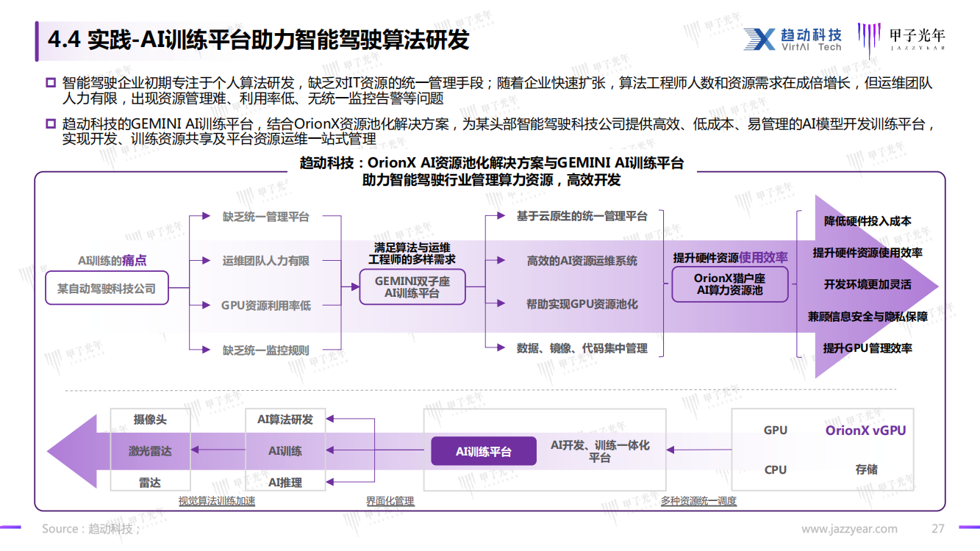
Task: Click the 存储 label
Action: pos(867,469)
